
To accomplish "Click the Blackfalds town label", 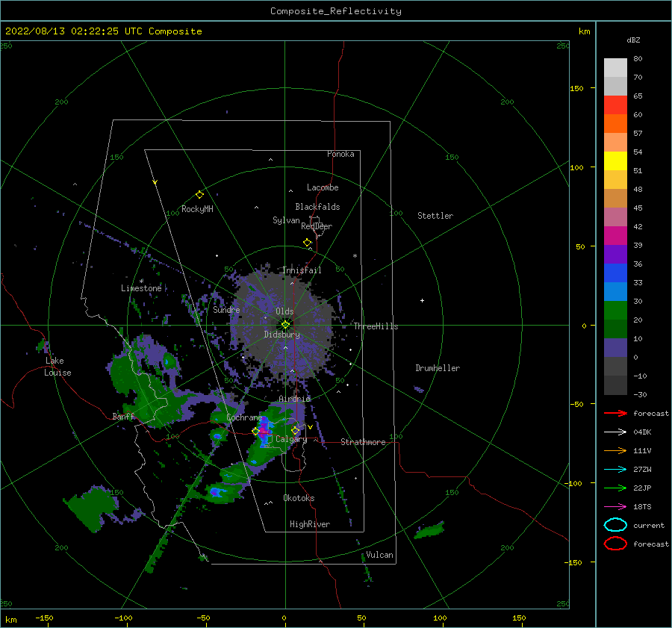I will click(x=317, y=207).
